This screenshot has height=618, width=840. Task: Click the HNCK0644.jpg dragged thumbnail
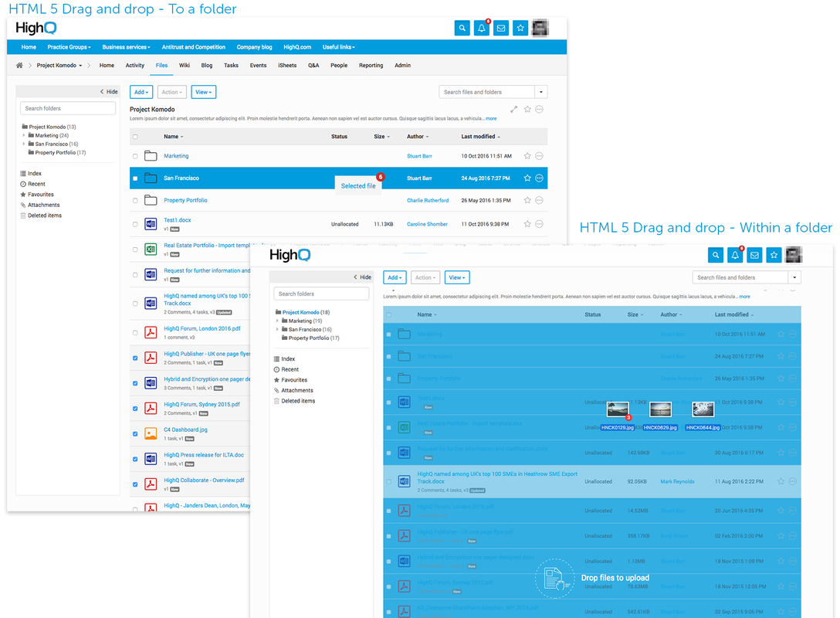click(703, 410)
